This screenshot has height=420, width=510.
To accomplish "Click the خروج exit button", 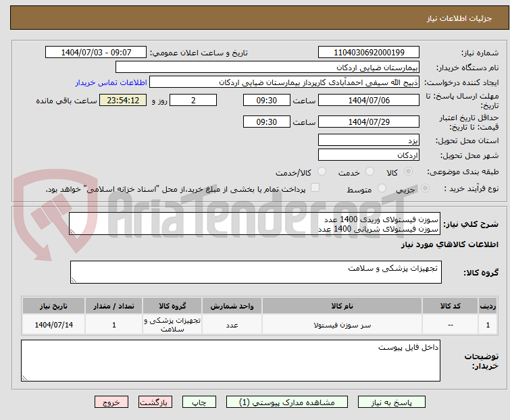I will point(111,402).
